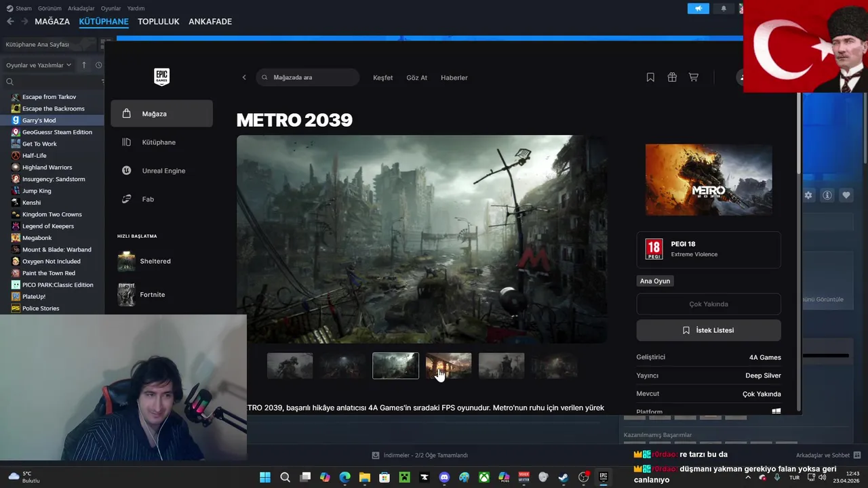Open Steam game settings gear icon
The height and width of the screenshot is (488, 868).
click(808, 195)
